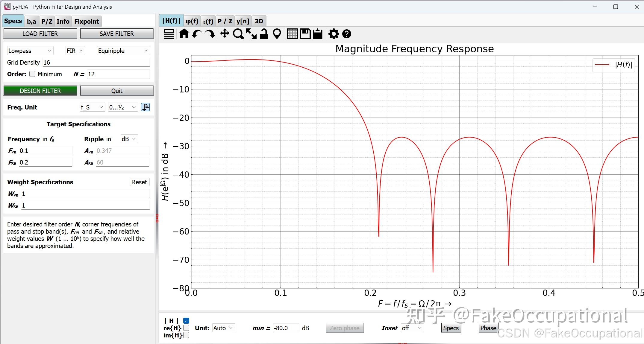Select the zoom magnifier tool

(238, 34)
